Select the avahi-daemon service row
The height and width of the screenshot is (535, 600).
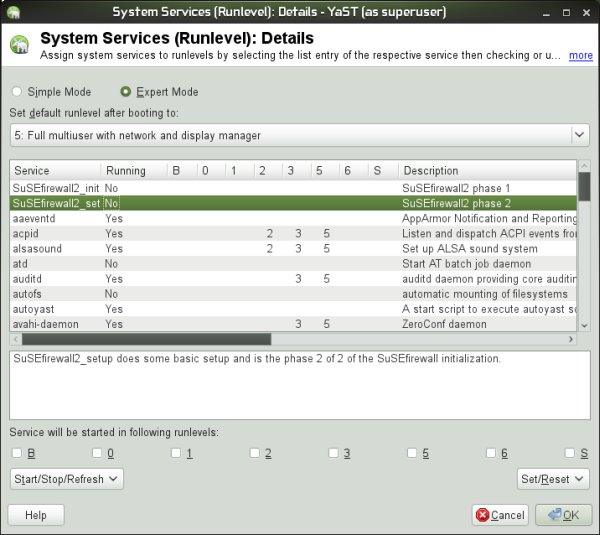click(x=293, y=324)
